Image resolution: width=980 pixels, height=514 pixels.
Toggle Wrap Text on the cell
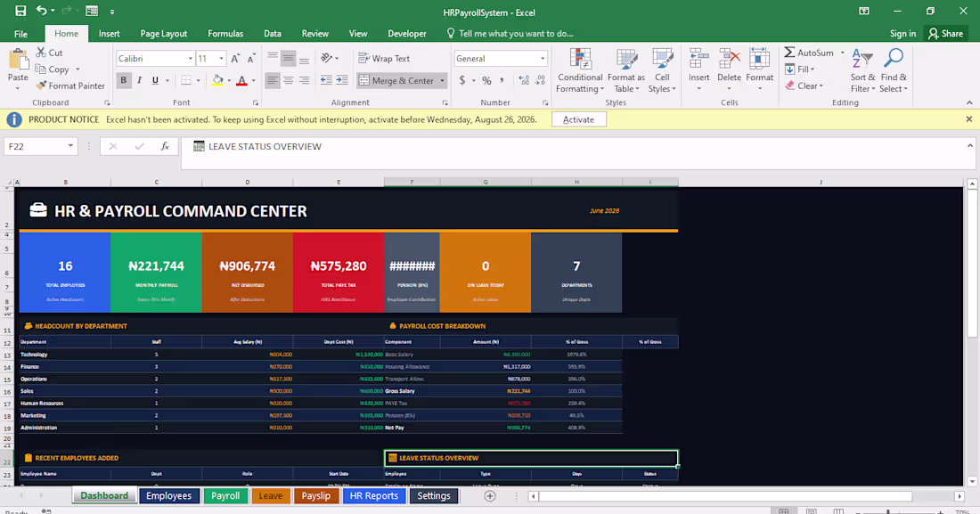click(x=384, y=58)
